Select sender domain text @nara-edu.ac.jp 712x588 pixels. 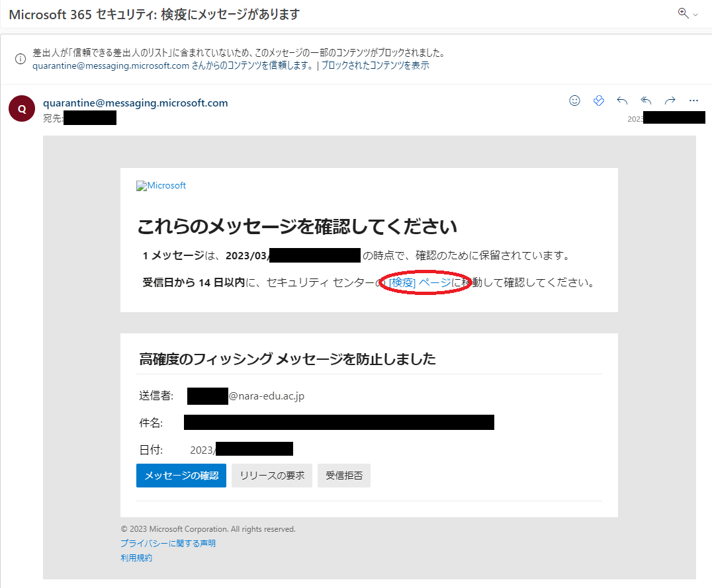(x=267, y=396)
